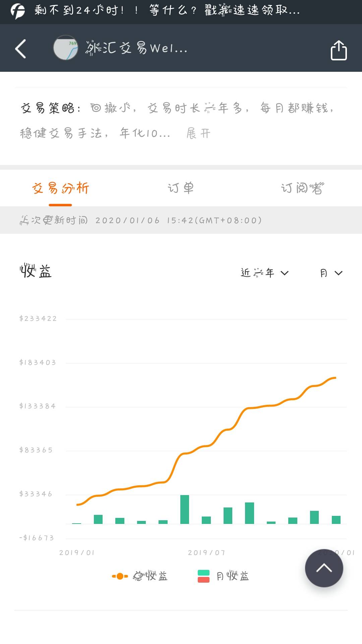
Task: Switch to the 订阅者 tab
Action: pyautogui.click(x=302, y=188)
